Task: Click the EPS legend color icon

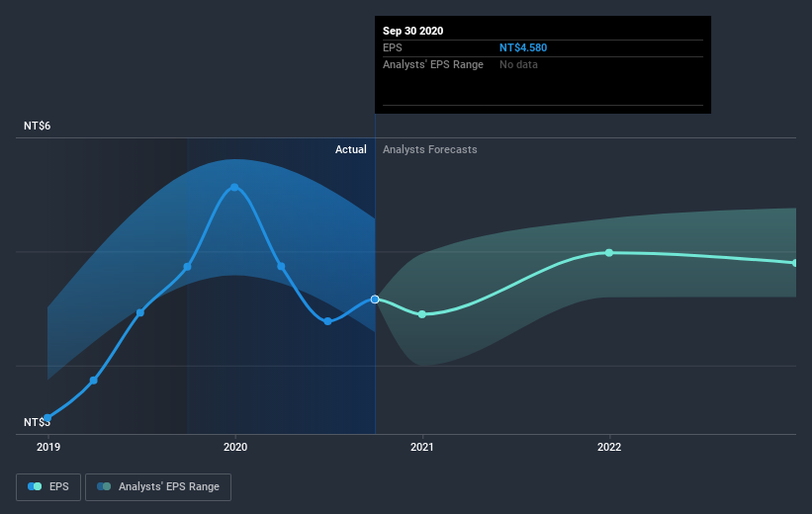Action: click(x=35, y=486)
